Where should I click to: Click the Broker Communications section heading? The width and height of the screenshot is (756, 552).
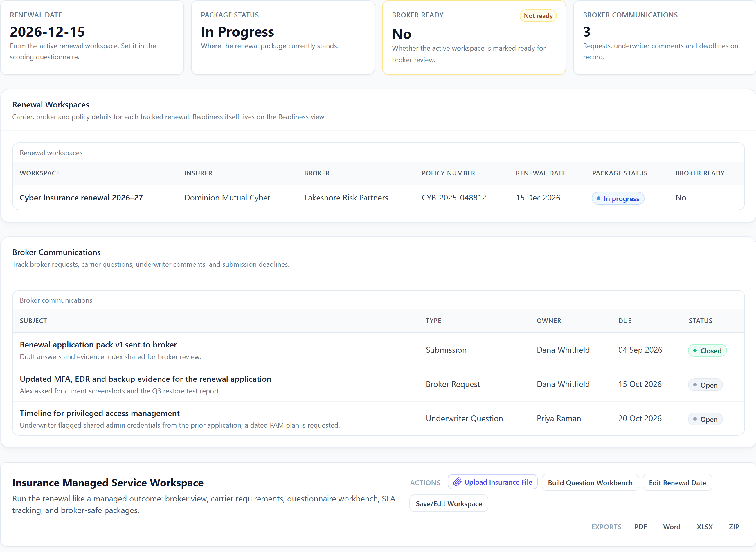(56, 252)
